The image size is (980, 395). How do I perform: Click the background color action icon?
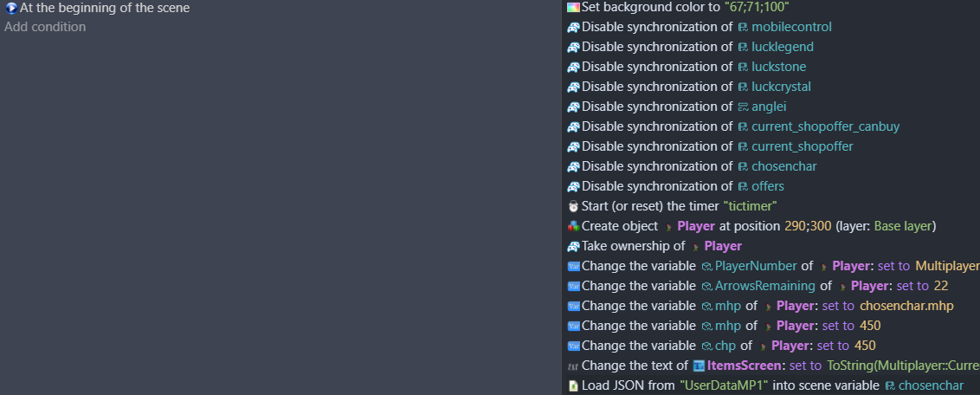coord(573,7)
